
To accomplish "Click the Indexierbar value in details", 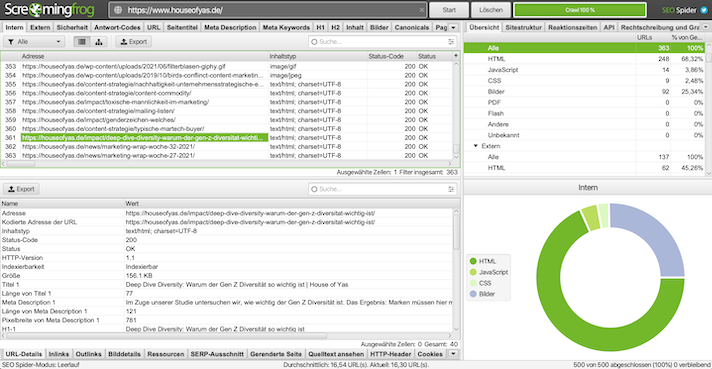I will point(142,267).
